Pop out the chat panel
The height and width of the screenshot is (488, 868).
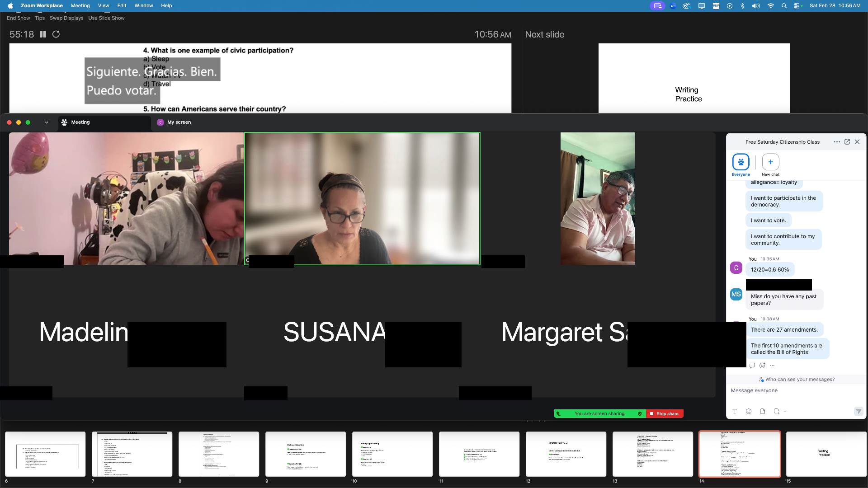pyautogui.click(x=847, y=142)
